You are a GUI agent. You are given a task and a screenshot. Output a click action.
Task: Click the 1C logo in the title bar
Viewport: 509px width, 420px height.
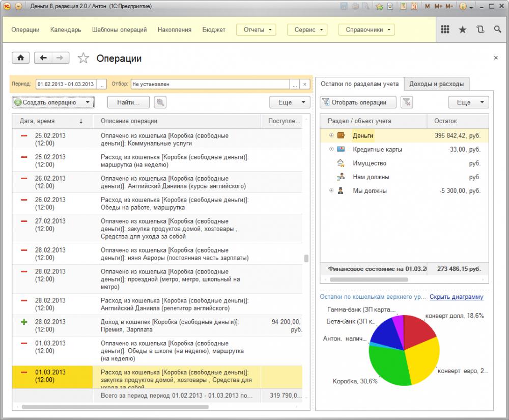coord(7,6)
